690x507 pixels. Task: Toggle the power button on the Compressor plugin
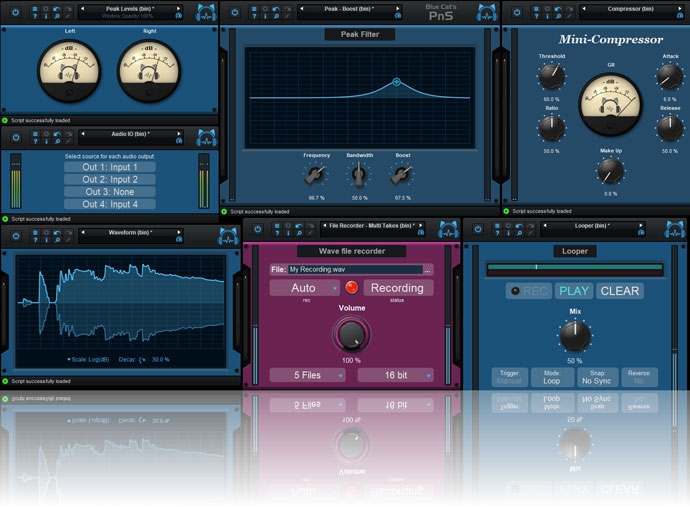(x=516, y=10)
